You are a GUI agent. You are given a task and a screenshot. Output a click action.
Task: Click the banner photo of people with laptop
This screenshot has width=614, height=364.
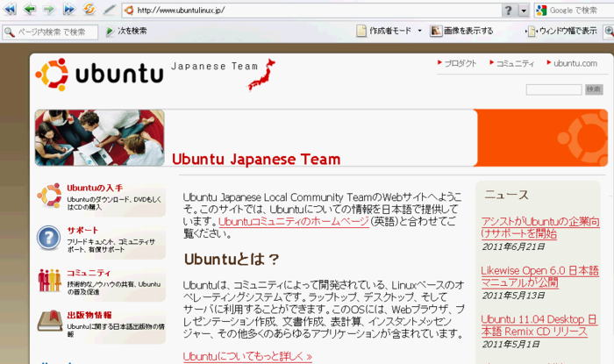pyautogui.click(x=99, y=138)
